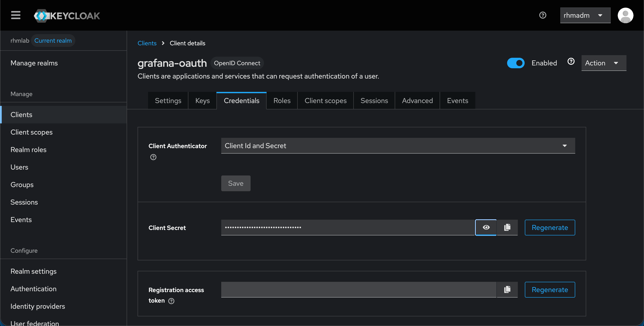Screen dimensions: 644x326
Task: Open the hamburger navigation menu
Action: tap(16, 15)
